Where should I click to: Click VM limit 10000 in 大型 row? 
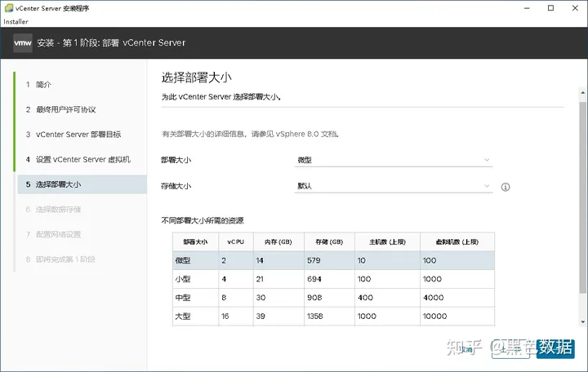[x=435, y=317]
